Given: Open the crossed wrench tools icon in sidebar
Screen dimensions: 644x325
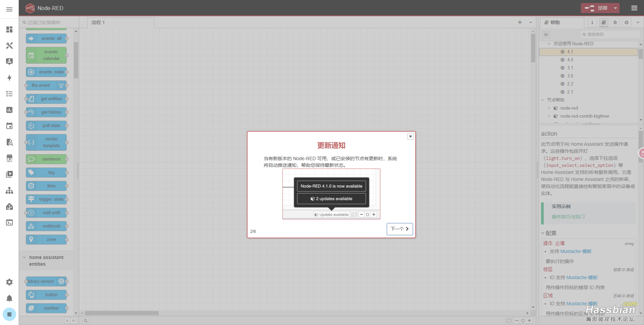Looking at the screenshot, I should pyautogui.click(x=9, y=46).
